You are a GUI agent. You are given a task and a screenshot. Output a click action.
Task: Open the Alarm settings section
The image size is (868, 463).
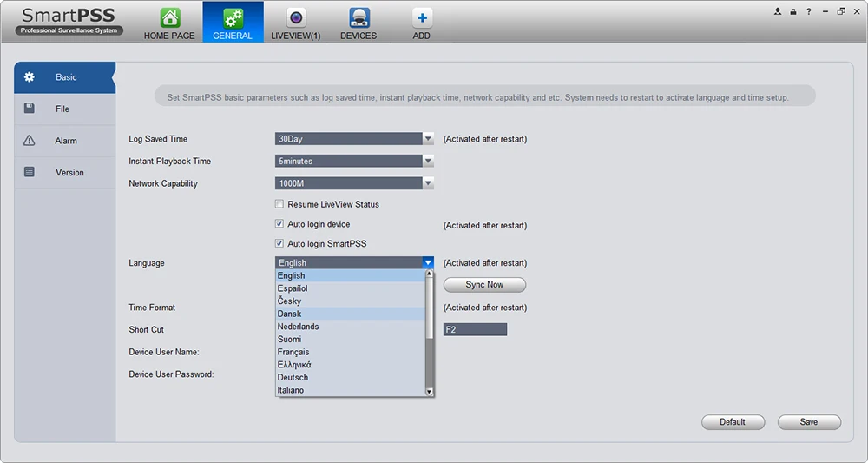pyautogui.click(x=65, y=141)
